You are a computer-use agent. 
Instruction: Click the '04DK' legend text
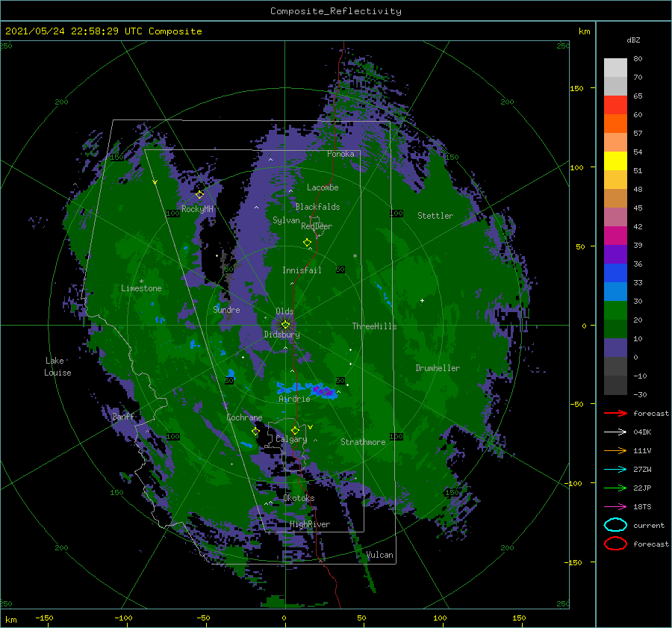click(642, 432)
